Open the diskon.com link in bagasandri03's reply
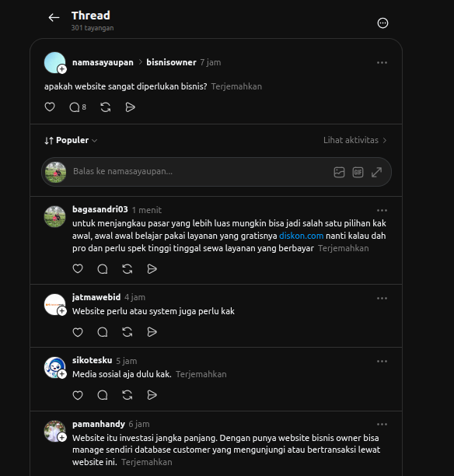 [301, 236]
